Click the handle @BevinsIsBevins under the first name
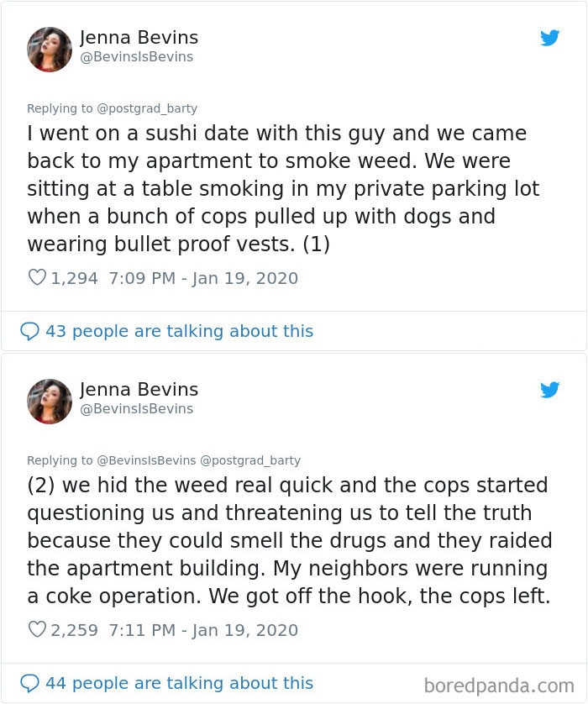This screenshot has height=704, width=588. [138, 57]
